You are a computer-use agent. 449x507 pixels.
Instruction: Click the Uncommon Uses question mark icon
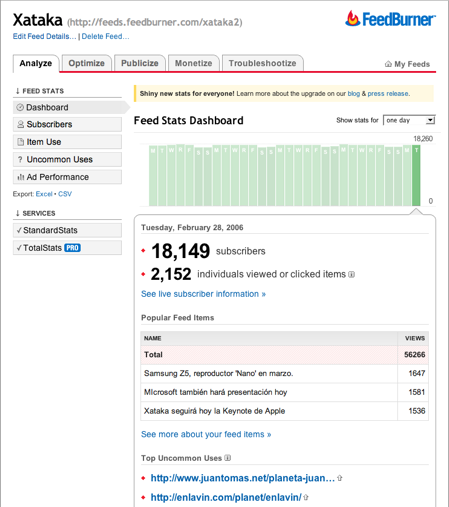point(20,160)
